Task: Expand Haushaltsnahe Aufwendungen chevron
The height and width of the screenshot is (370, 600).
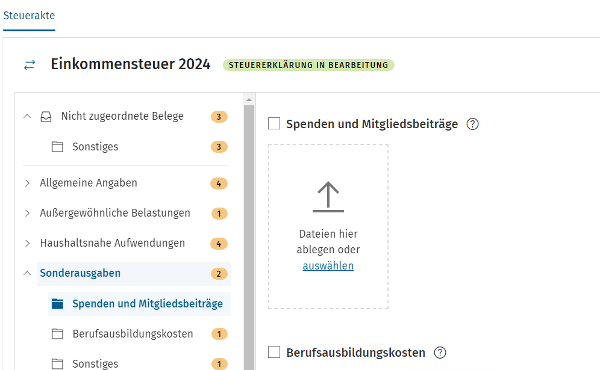Action: click(27, 243)
